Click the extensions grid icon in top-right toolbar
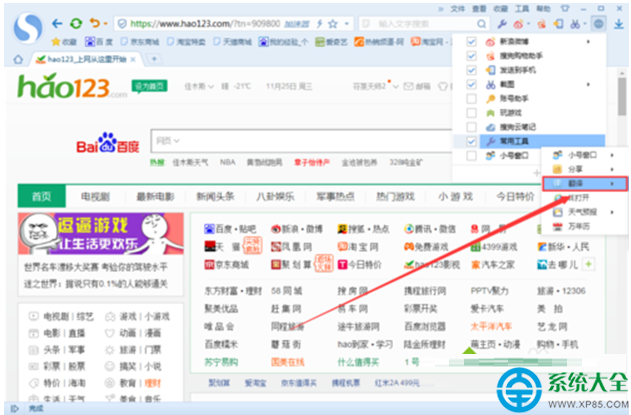Screen dimensions: 631x415 coord(598,22)
